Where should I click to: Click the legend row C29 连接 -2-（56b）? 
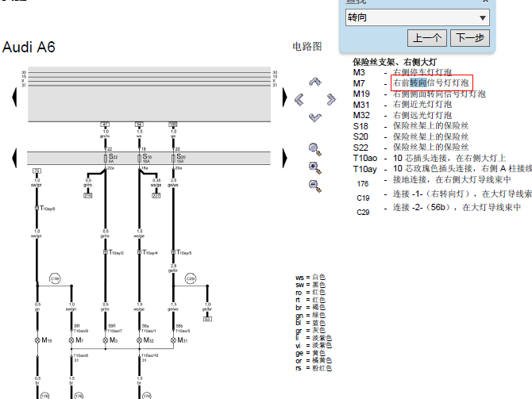pos(438,209)
